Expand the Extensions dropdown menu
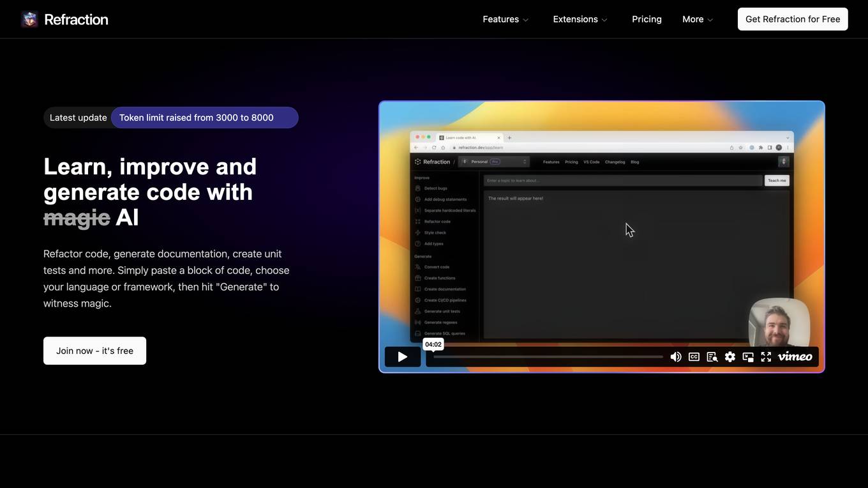868x488 pixels. (x=580, y=19)
